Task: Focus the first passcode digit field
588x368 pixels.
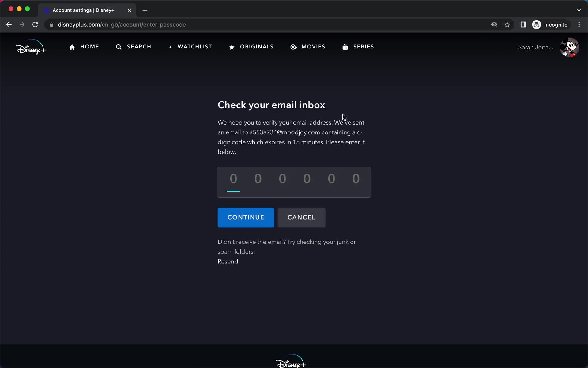Action: point(233,179)
